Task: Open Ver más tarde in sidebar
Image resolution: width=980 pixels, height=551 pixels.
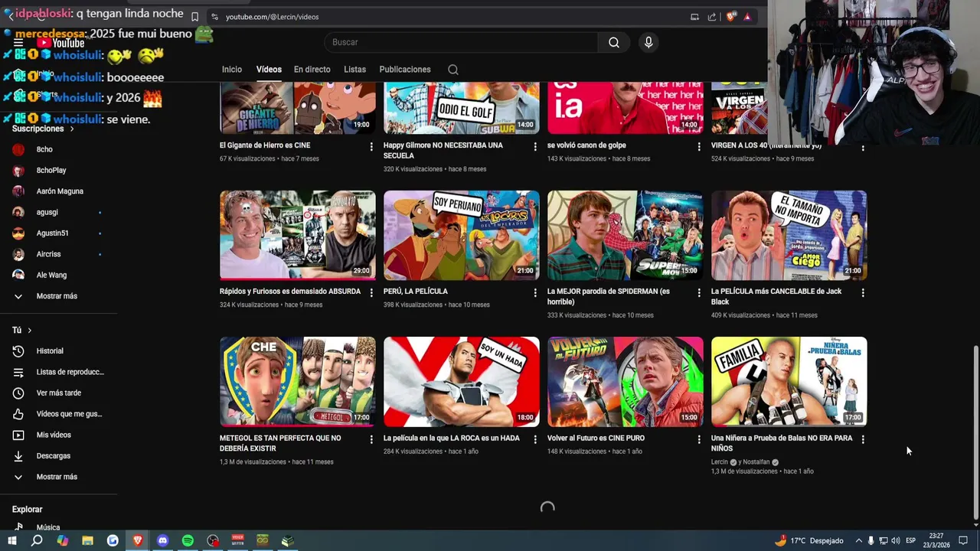Action: coord(59,393)
